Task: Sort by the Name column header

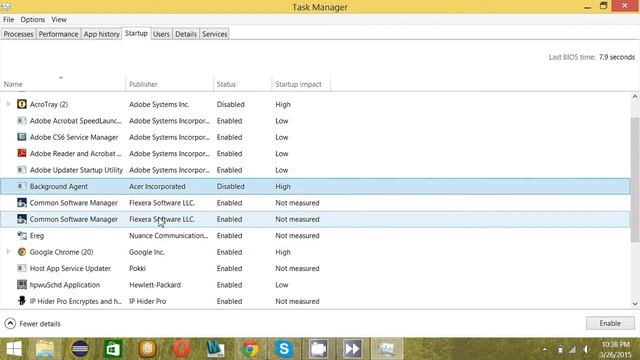Action: [63, 84]
